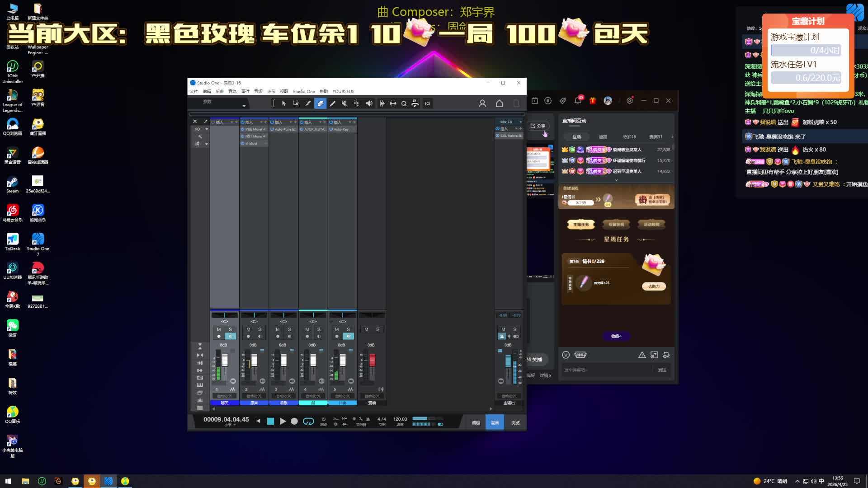Open the Start page home icon
Screen dimensions: 868x488
click(499, 103)
